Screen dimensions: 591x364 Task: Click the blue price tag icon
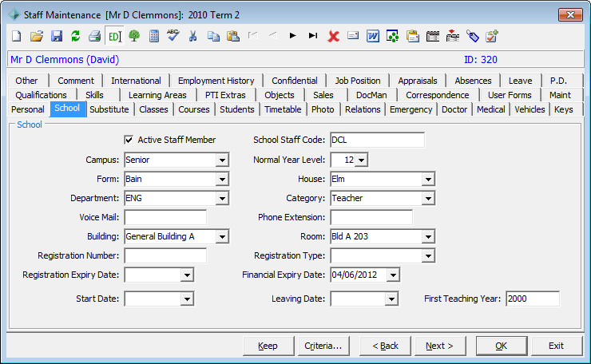click(x=472, y=36)
